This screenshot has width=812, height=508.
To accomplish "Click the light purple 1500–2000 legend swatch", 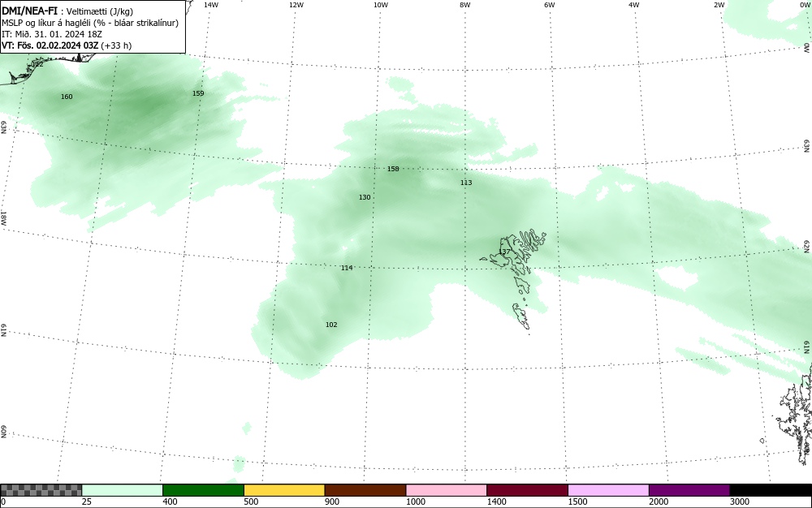I will point(608,490).
